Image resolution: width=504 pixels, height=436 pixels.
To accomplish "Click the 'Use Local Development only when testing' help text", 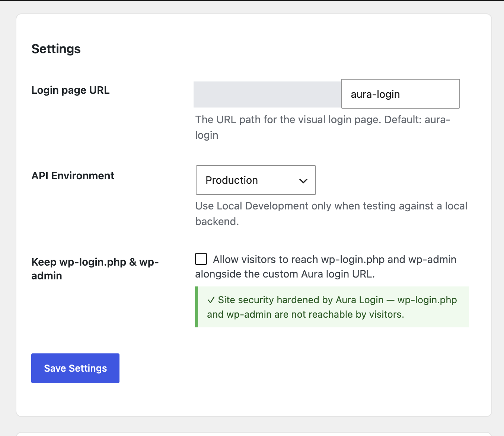I will [x=331, y=214].
